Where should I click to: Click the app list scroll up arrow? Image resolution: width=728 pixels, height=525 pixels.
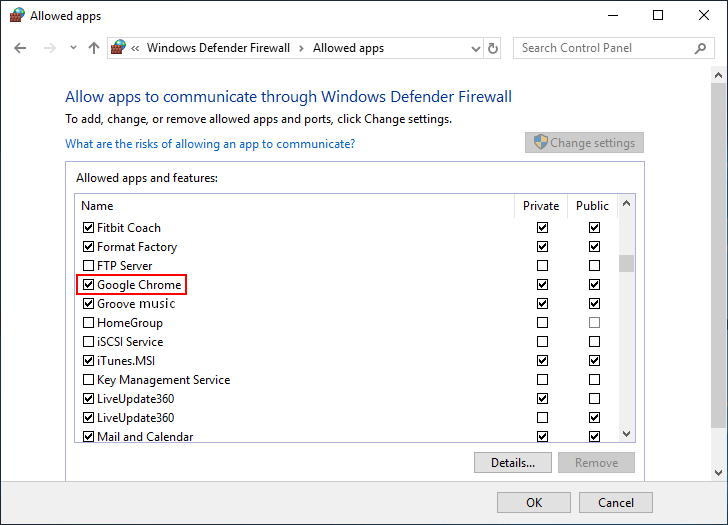point(626,203)
